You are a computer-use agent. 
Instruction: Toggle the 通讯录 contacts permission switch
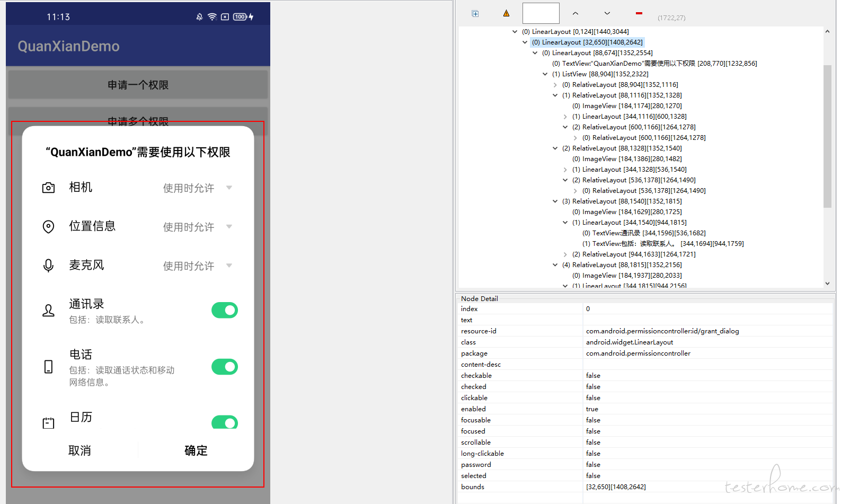(225, 310)
